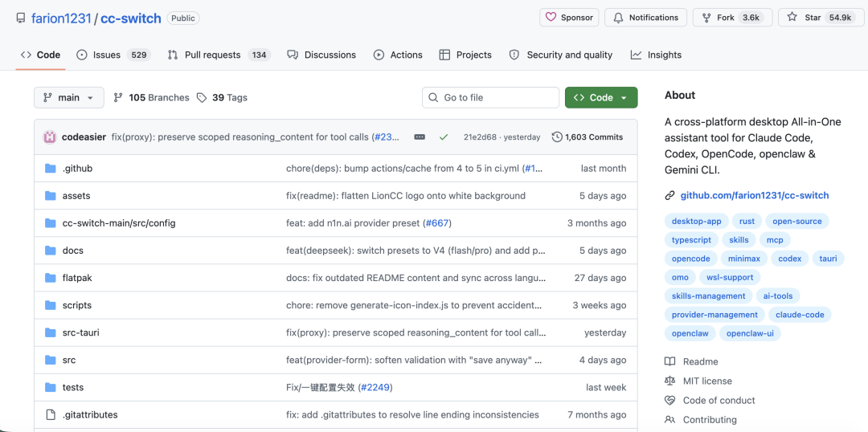Click the commit history clock icon
Screen dimensions: 868x432
(x=557, y=137)
